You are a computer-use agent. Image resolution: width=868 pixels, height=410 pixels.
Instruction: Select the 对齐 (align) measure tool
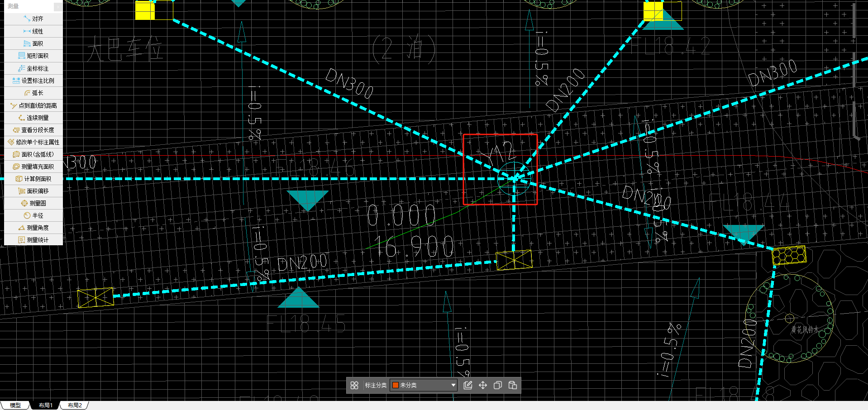click(x=33, y=19)
